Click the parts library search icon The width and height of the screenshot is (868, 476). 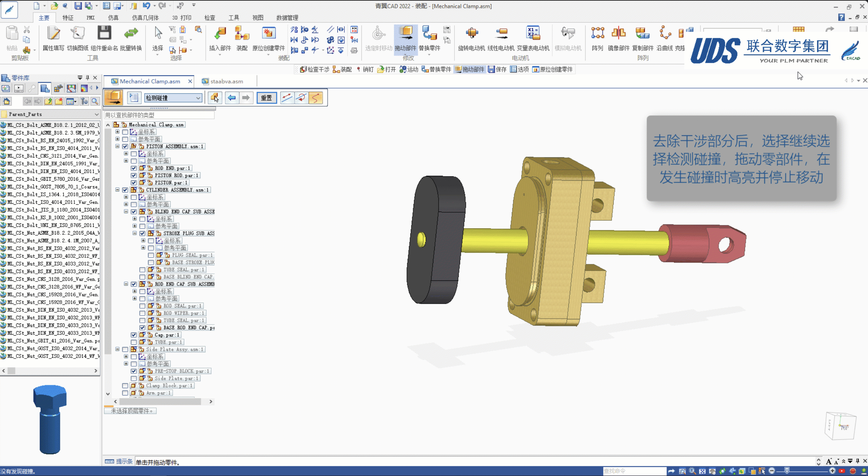(x=95, y=101)
